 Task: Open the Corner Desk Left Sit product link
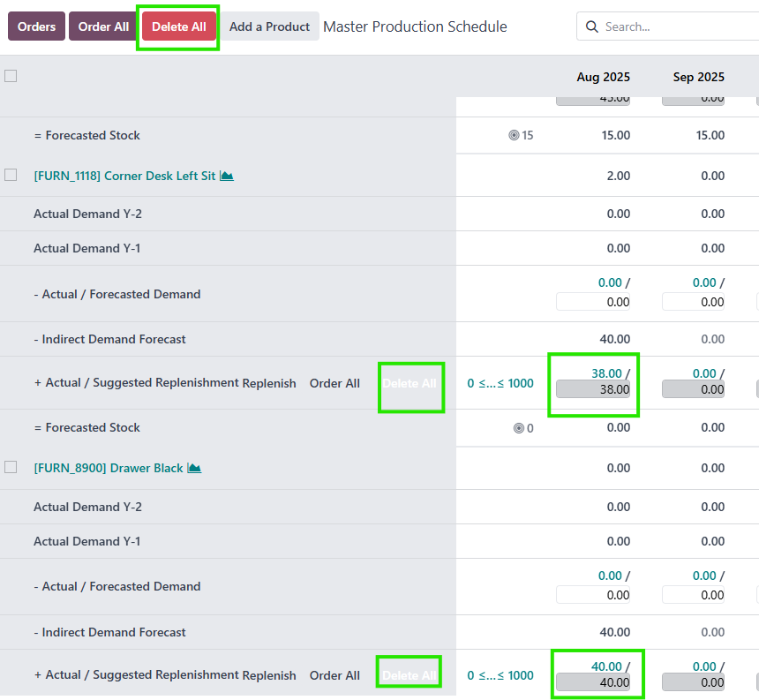(124, 176)
